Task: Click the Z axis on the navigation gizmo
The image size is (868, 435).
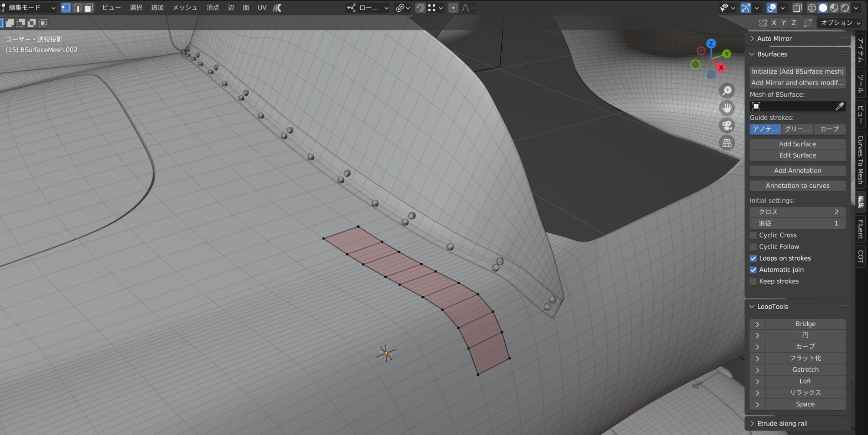Action: pos(711,43)
